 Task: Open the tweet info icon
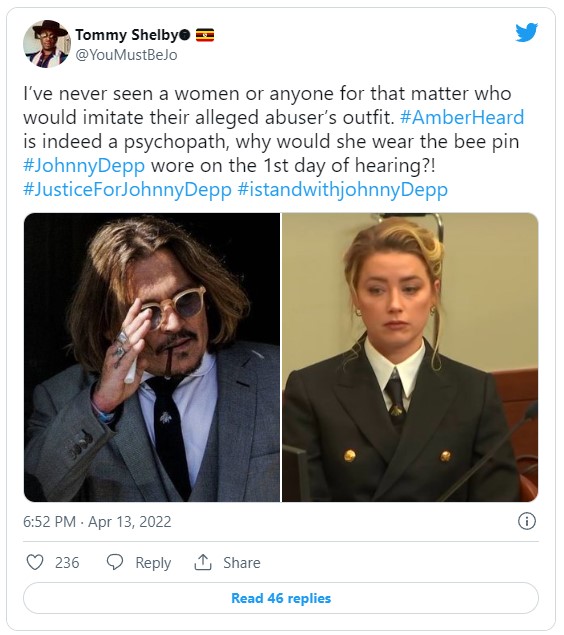coord(527,521)
